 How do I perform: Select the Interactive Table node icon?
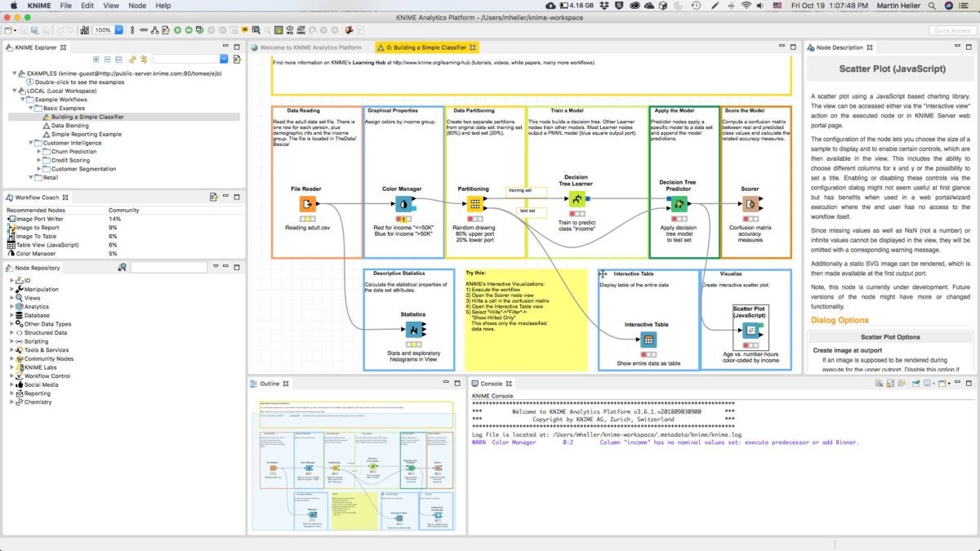pyautogui.click(x=648, y=340)
